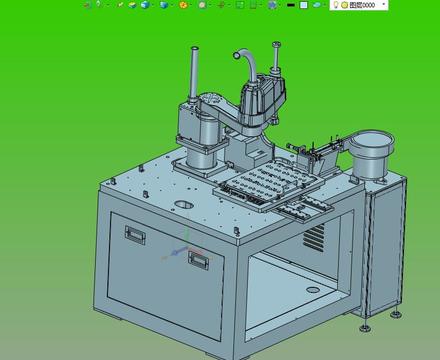Click the beige round icon in toolbar
The height and width of the screenshot is (360, 440).
202,5
